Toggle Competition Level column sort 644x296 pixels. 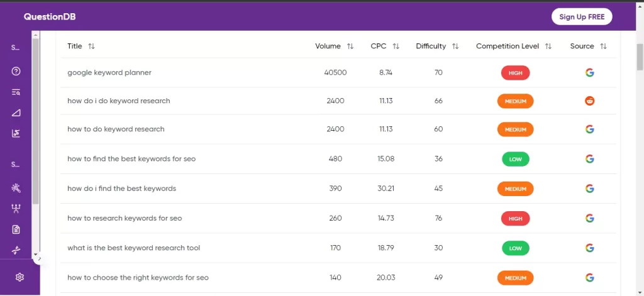click(x=548, y=47)
